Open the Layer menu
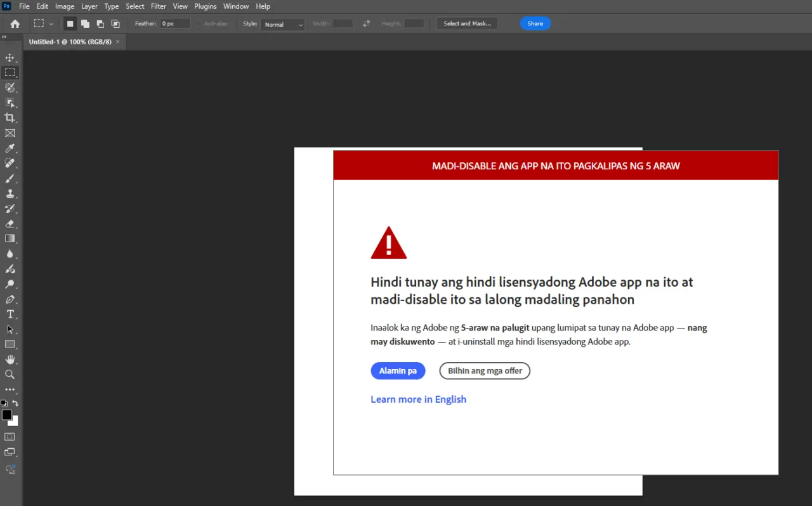Image resolution: width=812 pixels, height=506 pixels. point(89,6)
